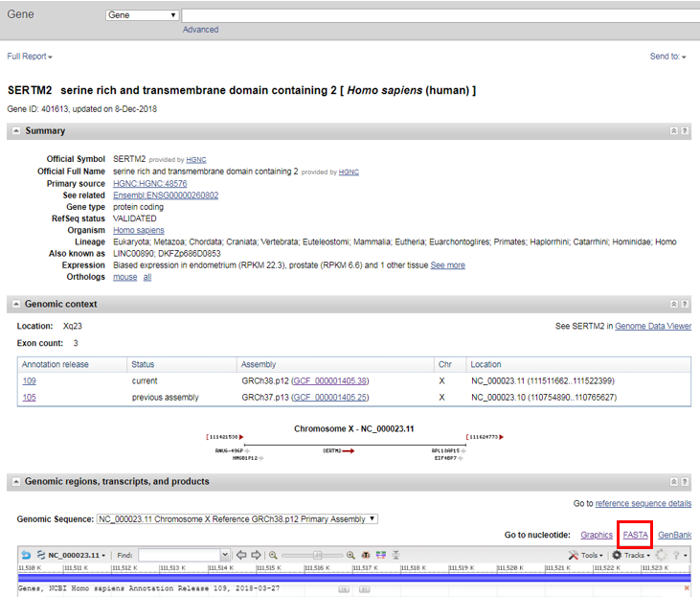700x597 pixels.
Task: Click the help icon in Summary header
Action: [685, 130]
